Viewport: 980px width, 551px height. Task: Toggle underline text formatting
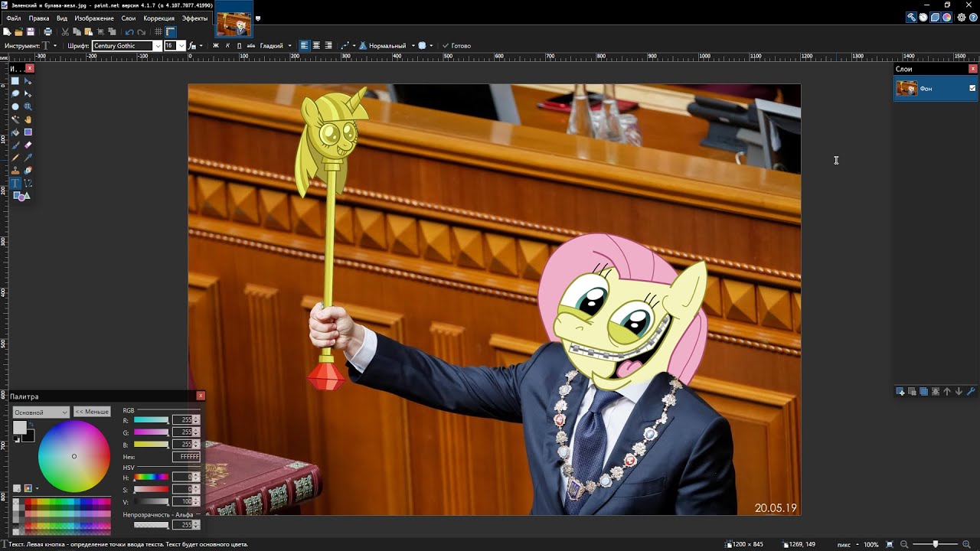click(239, 46)
